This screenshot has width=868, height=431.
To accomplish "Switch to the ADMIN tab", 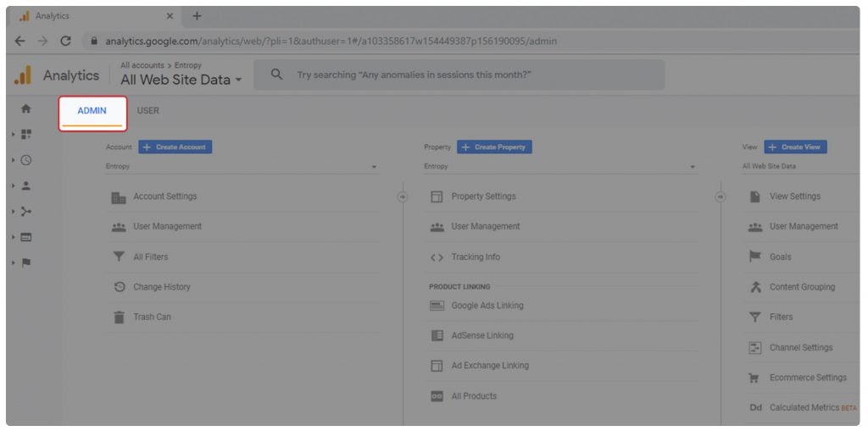I will 92,111.
